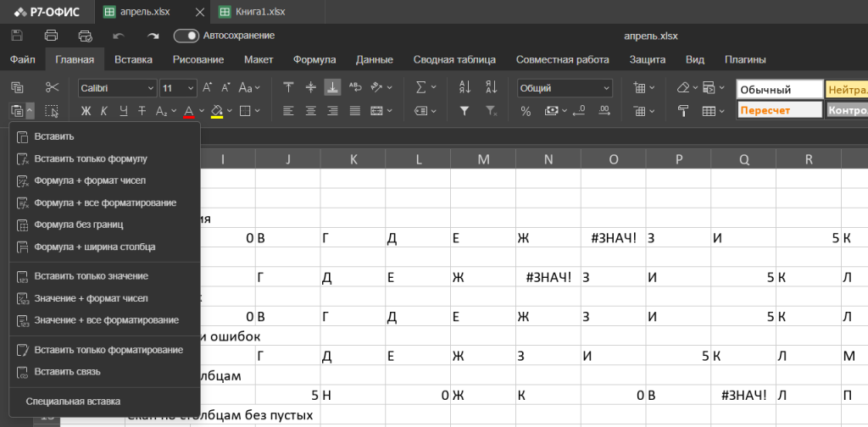The height and width of the screenshot is (427, 868).
Task: Sort descending Я to А
Action: pos(491,87)
